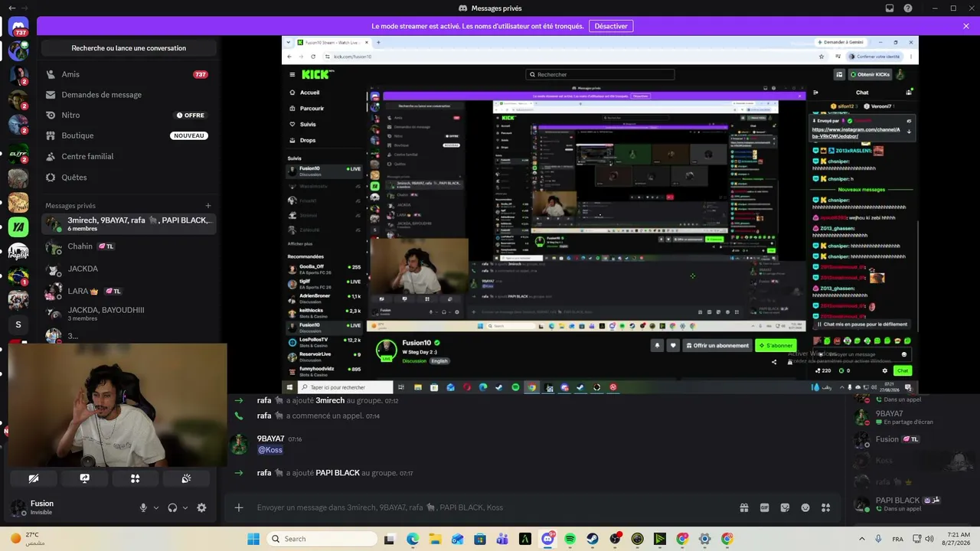
Task: Click Kick Drops sidebar item in stream
Action: [307, 141]
